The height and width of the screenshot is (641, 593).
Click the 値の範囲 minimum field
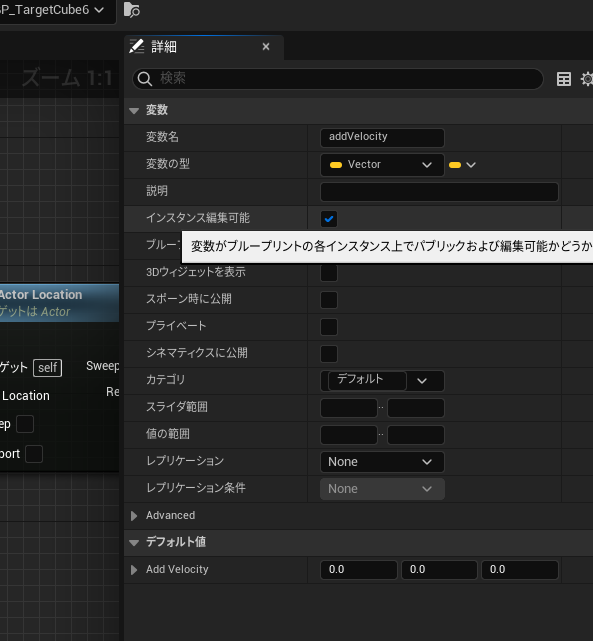[349, 435]
